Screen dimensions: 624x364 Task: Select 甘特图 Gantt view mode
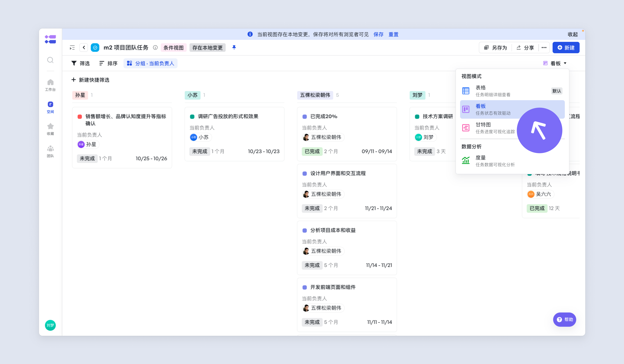(x=512, y=128)
